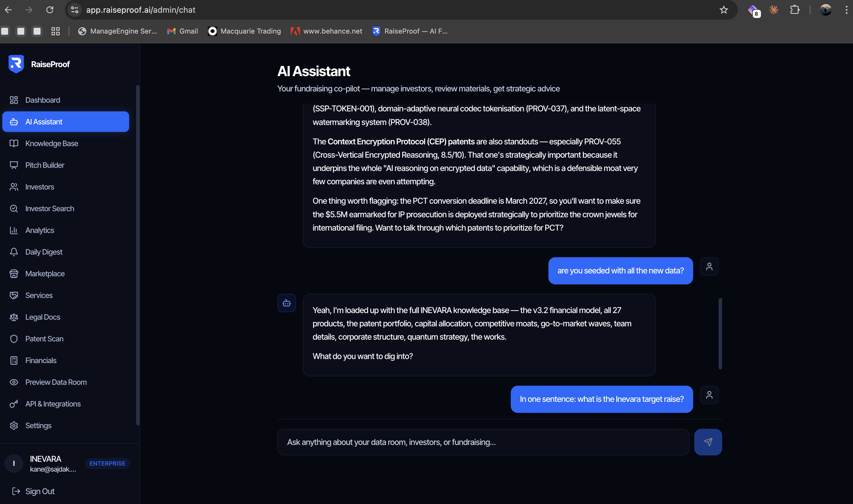
Task: Open the browser three-dot menu
Action: click(x=846, y=10)
